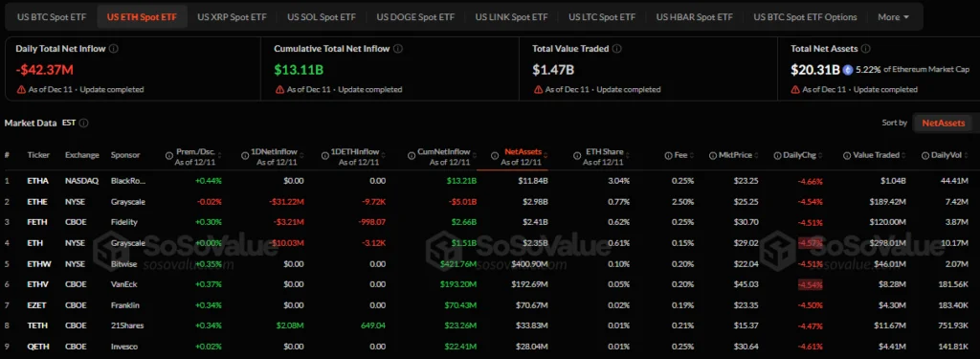Select the US ETH Spot ETF tab
980x359 pixels.
(x=142, y=17)
